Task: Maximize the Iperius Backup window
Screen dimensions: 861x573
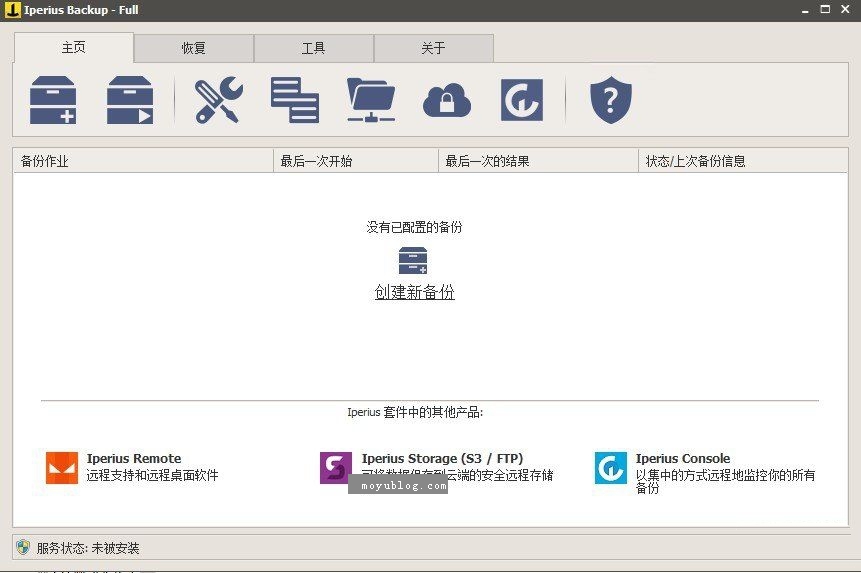Action: tap(825, 9)
